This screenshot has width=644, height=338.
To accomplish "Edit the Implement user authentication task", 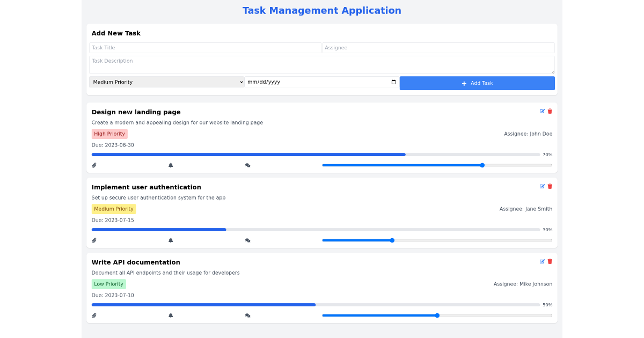I will click(542, 187).
